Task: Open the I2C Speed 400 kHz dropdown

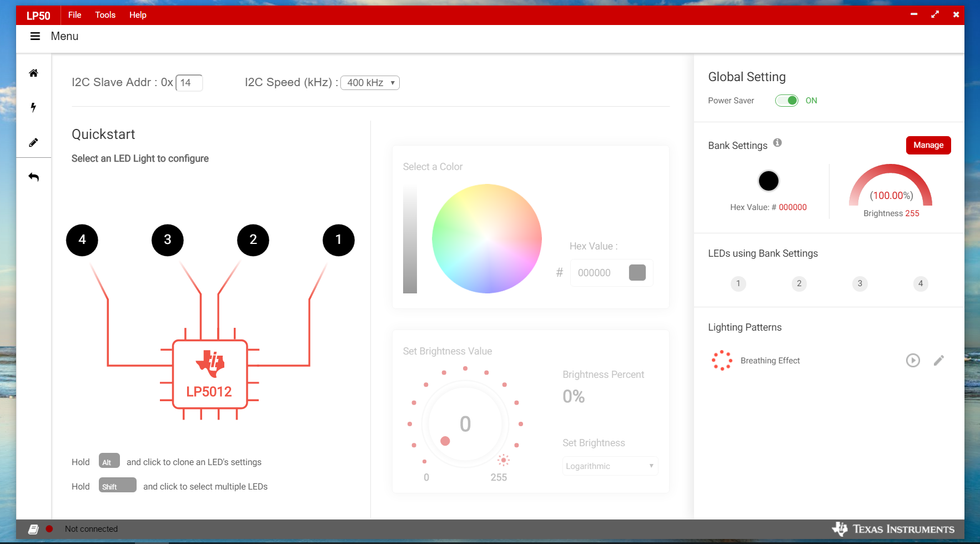Action: [370, 83]
